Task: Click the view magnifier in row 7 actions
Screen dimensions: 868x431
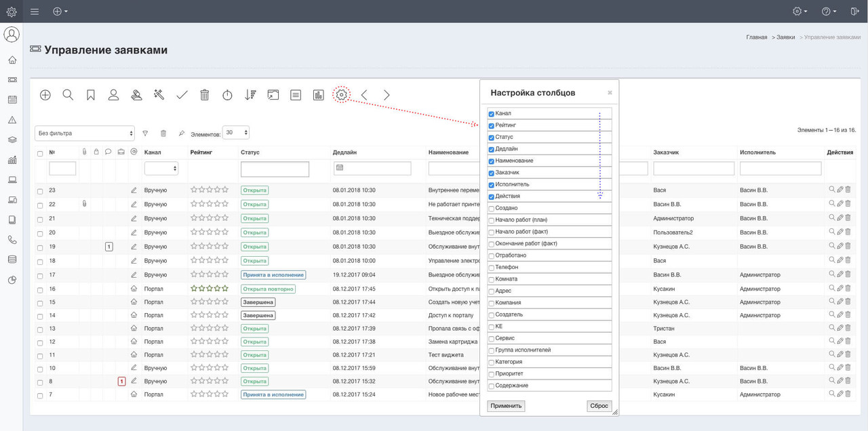Action: pos(832,394)
